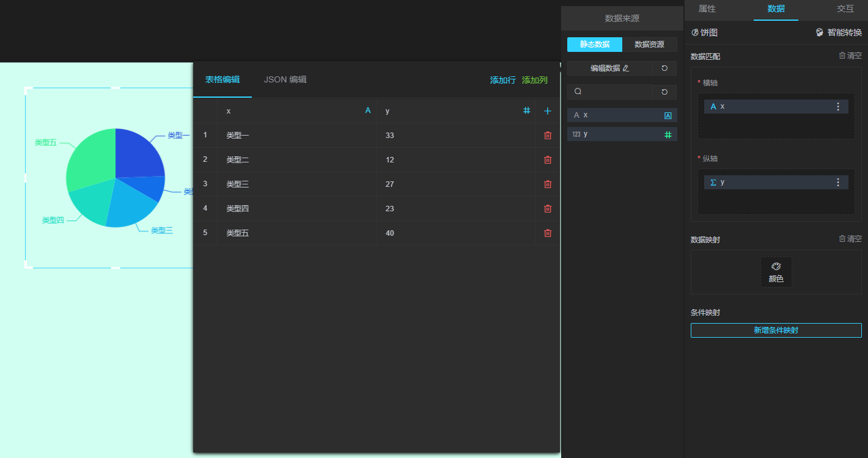Click 新增条件映射 button
The width and height of the screenshot is (868, 458).
tap(776, 330)
